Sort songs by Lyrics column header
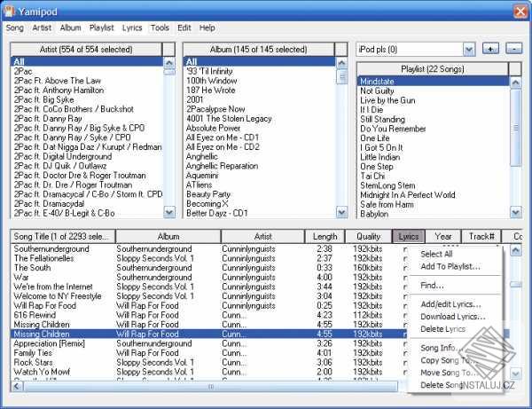Screen dimensions: 532x409 click(409, 236)
